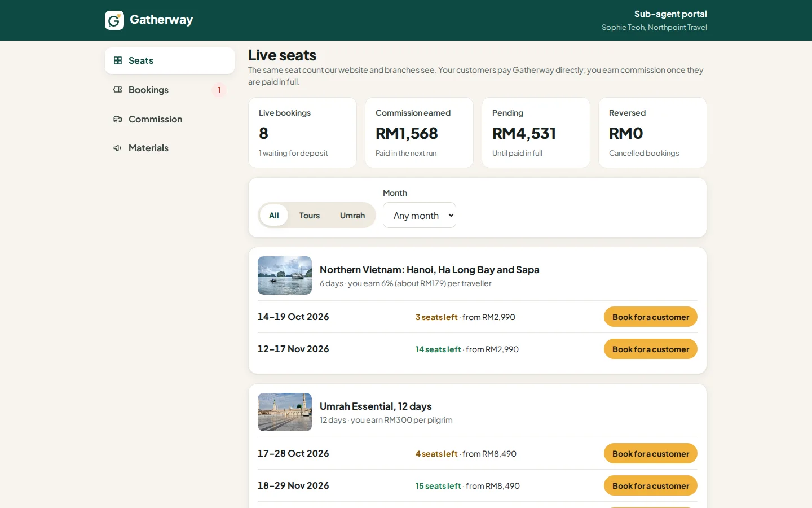The width and height of the screenshot is (812, 508).
Task: Filter seats by Umrah
Action: 352,215
